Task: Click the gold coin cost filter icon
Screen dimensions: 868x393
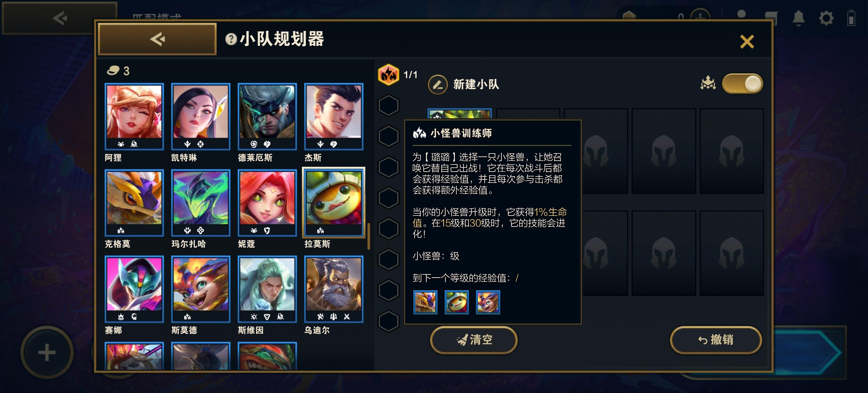Action: click(113, 70)
